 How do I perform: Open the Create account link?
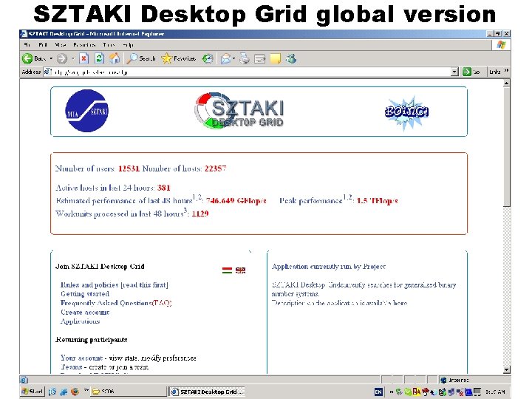tap(85, 312)
